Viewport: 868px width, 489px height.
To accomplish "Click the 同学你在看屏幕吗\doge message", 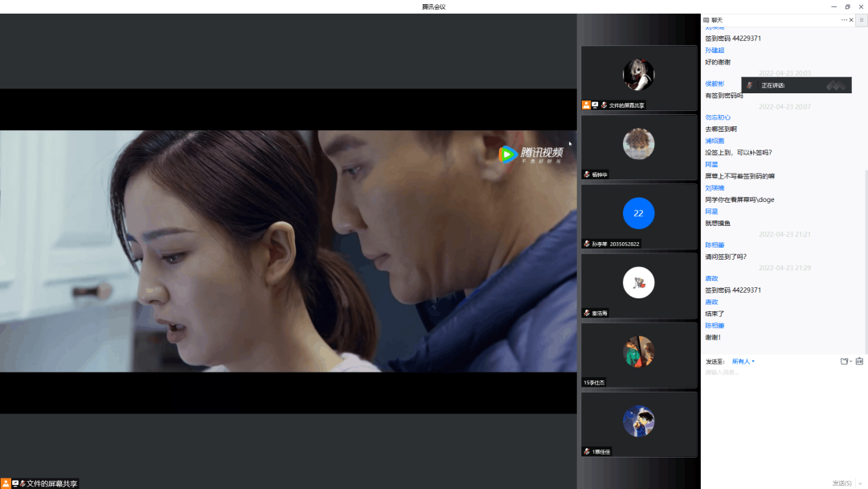I will [x=739, y=200].
